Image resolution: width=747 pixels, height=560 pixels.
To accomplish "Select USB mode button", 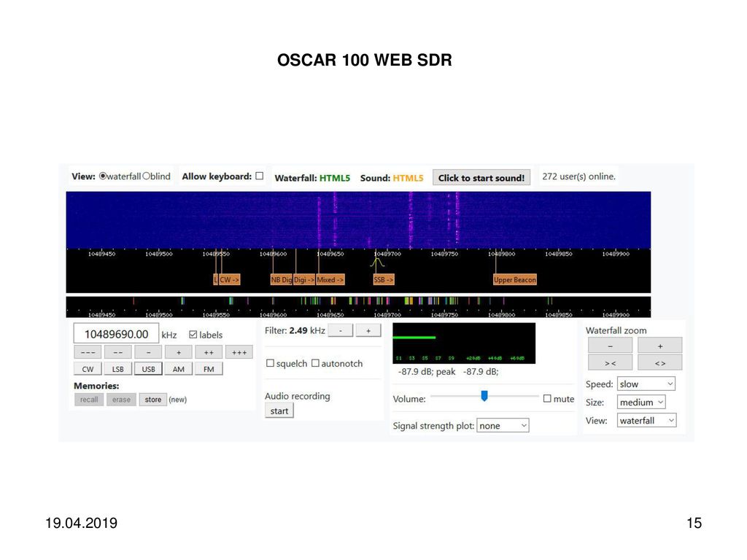I will (148, 369).
